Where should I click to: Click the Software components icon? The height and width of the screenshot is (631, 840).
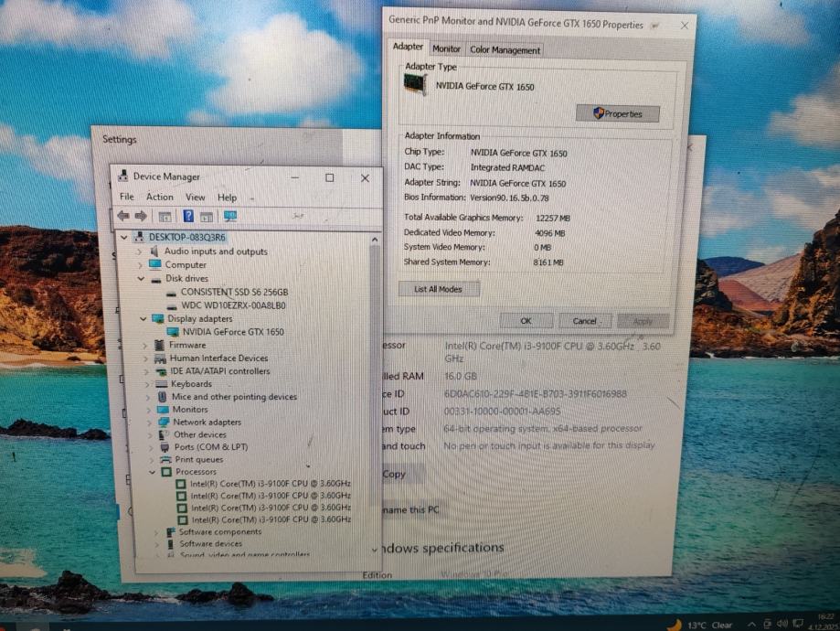(x=170, y=532)
